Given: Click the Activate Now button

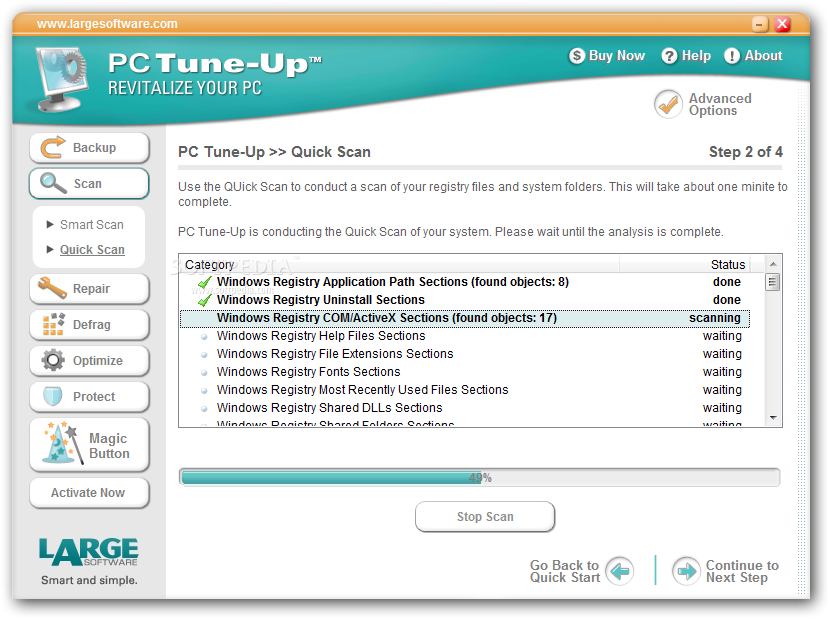Looking at the screenshot, I should pyautogui.click(x=89, y=493).
